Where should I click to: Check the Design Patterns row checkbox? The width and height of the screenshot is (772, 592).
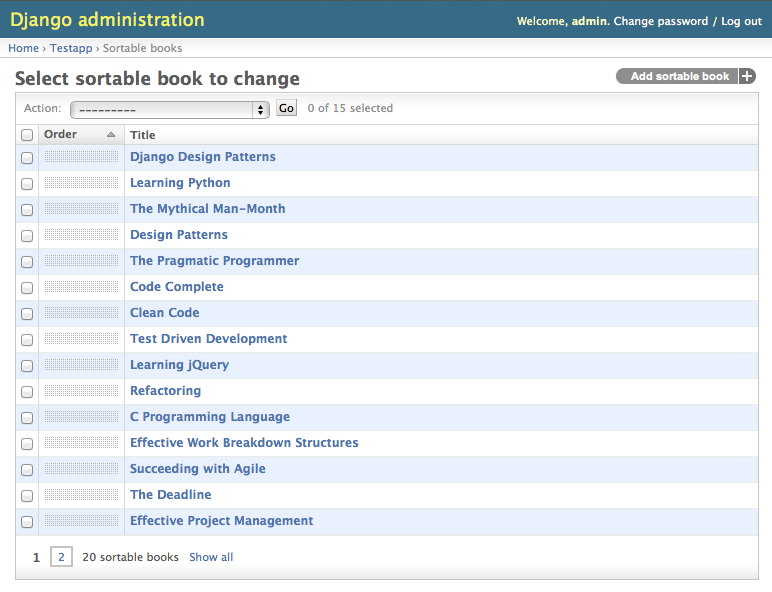(27, 236)
